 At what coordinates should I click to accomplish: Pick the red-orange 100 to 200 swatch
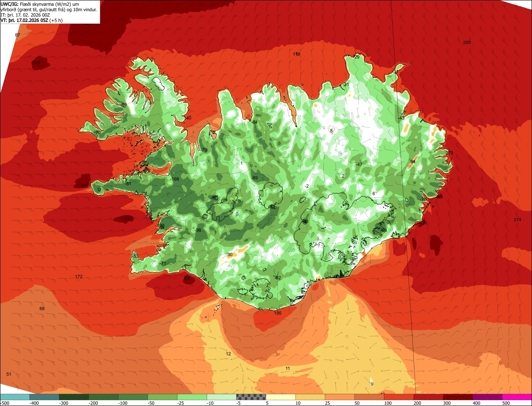click(x=398, y=397)
